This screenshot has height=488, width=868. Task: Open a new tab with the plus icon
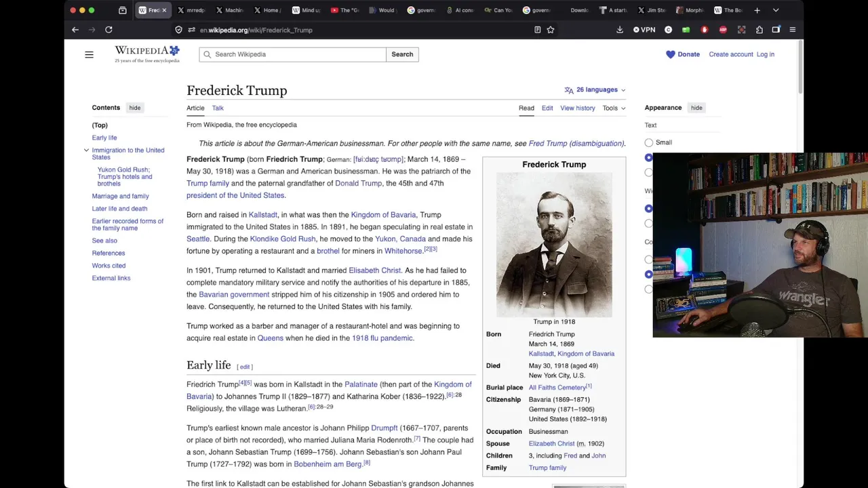757,10
